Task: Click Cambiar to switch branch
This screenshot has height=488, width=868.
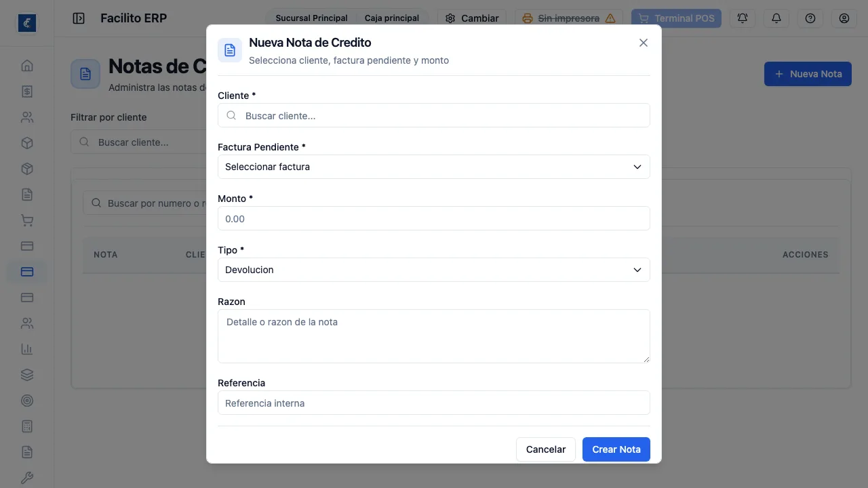Action: click(x=472, y=18)
